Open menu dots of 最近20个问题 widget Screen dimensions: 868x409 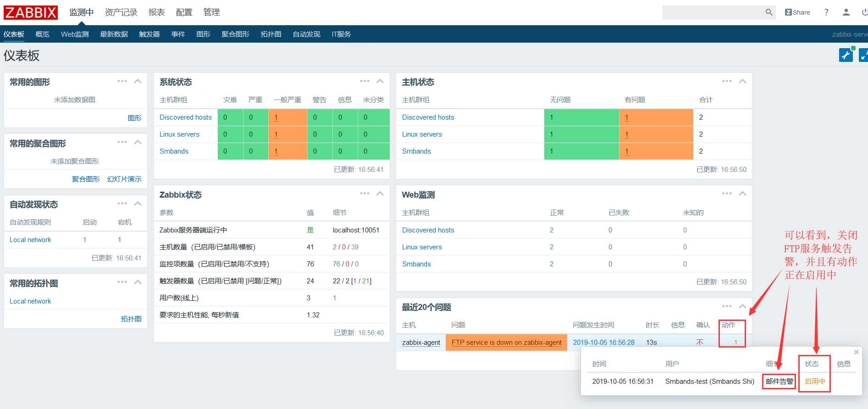pos(727,306)
